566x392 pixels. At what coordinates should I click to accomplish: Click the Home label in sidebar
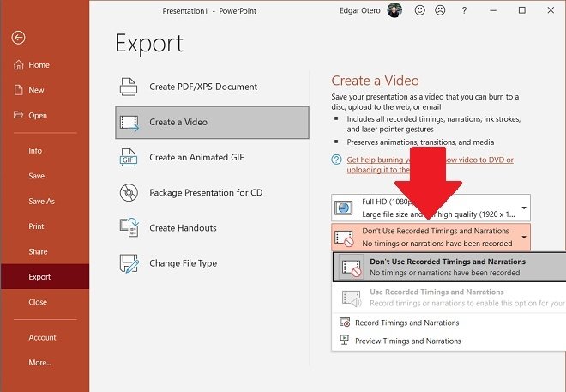coord(39,65)
